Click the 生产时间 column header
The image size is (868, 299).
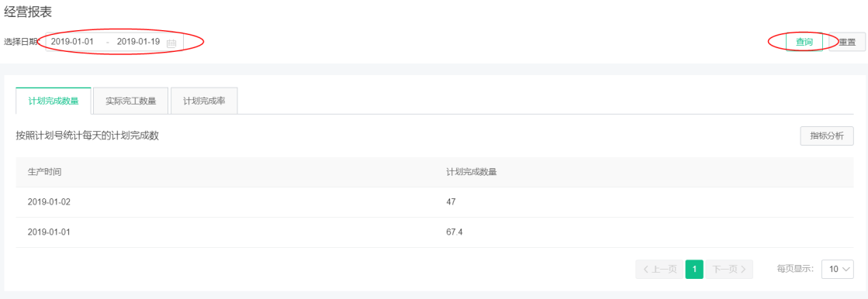coord(44,172)
